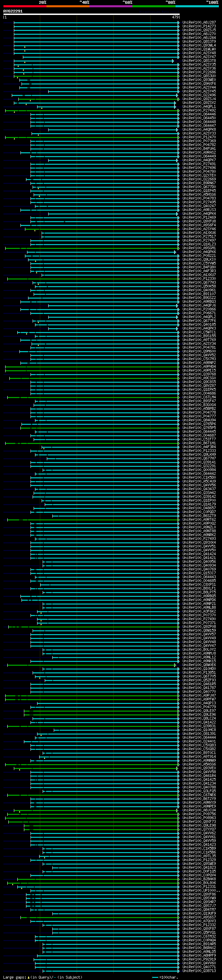Click label UniRef100_Q43437
222x980 pixels.
point(199,489)
